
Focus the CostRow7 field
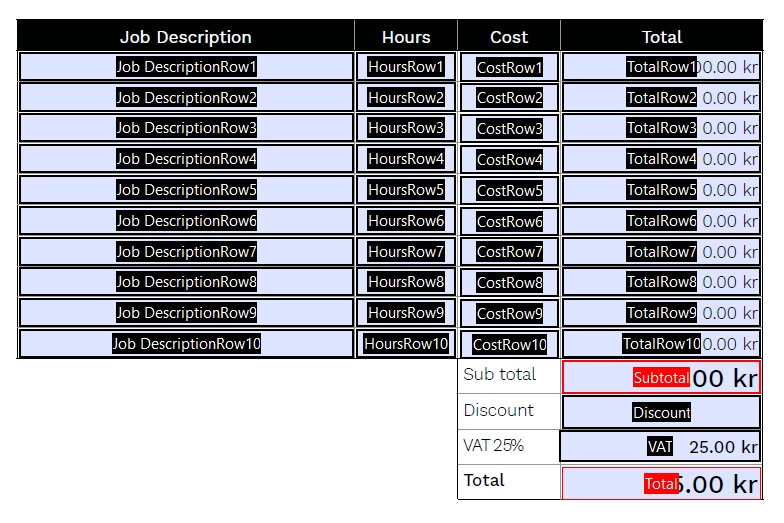coord(509,252)
